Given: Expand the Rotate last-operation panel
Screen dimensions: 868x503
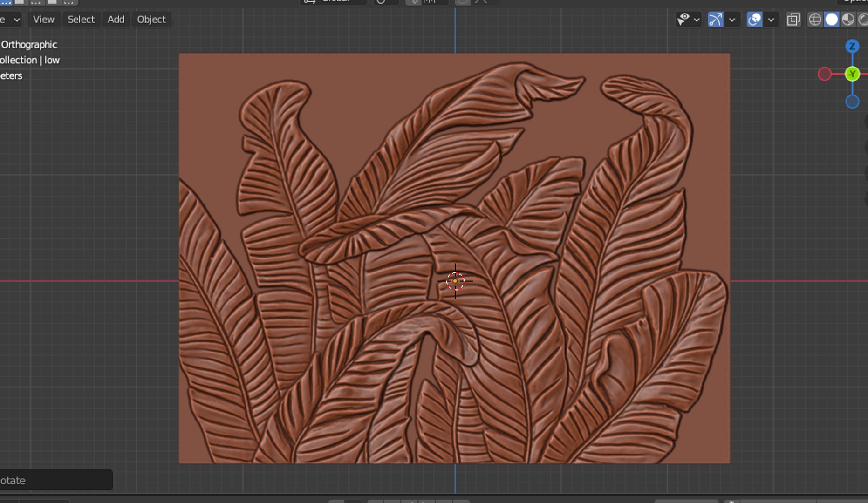Looking at the screenshot, I should click(56, 480).
